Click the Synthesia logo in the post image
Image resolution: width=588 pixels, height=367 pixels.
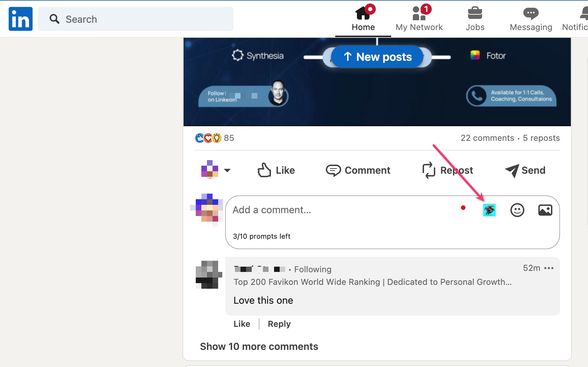pyautogui.click(x=258, y=56)
